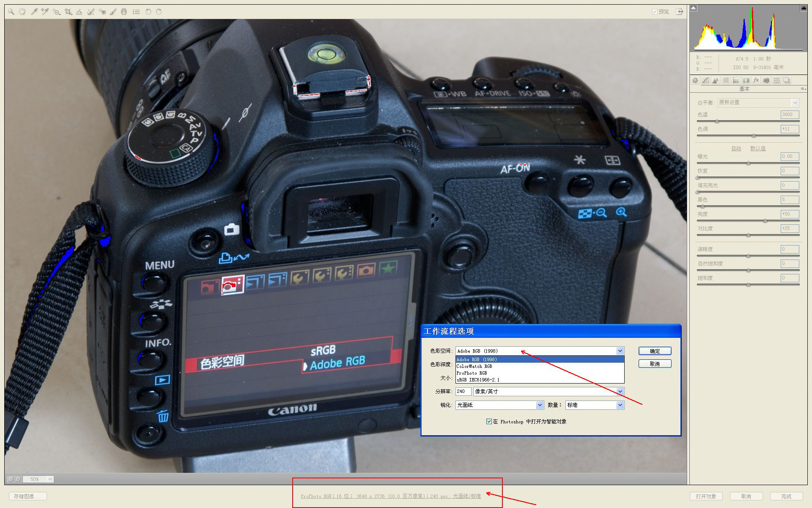Click the zoom out minus button
Screen dimensions: 812x508
coord(11,479)
